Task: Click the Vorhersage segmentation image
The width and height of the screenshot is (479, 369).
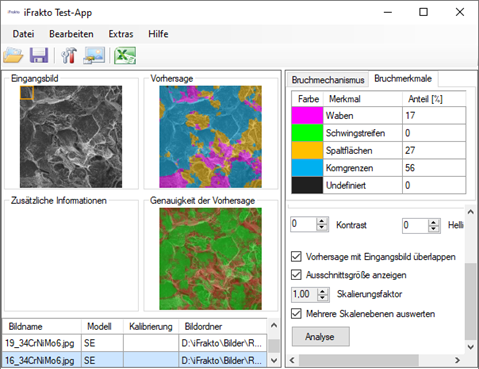Action: [211, 137]
